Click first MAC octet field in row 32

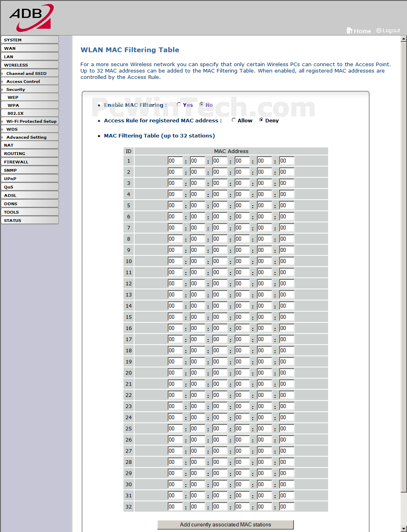[x=175, y=506]
